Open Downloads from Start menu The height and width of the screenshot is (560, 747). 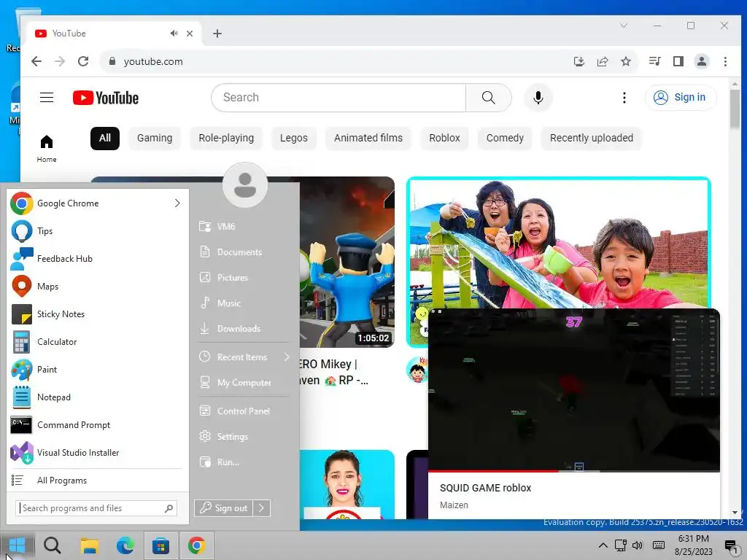coord(244,329)
